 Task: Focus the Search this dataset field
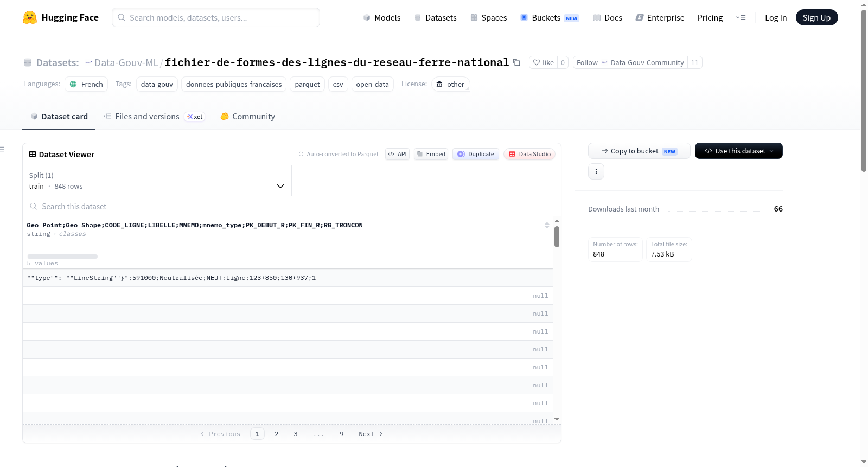(x=292, y=206)
